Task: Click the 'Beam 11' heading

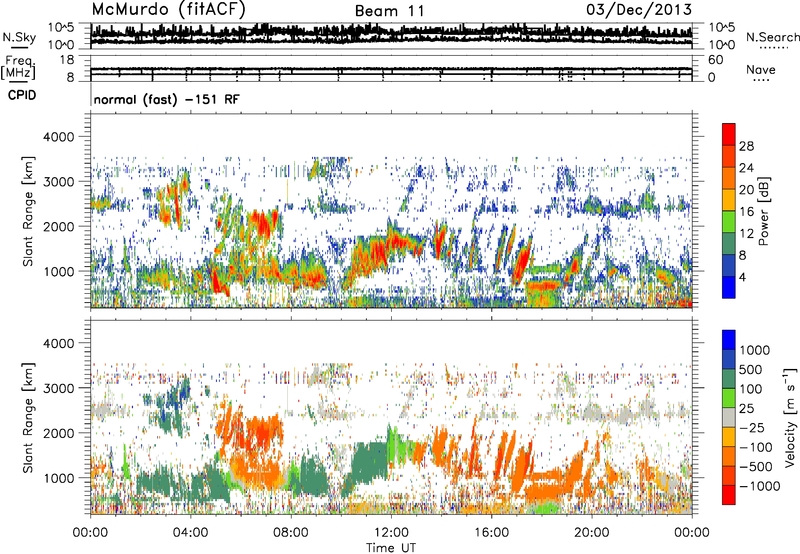Action: click(x=390, y=11)
